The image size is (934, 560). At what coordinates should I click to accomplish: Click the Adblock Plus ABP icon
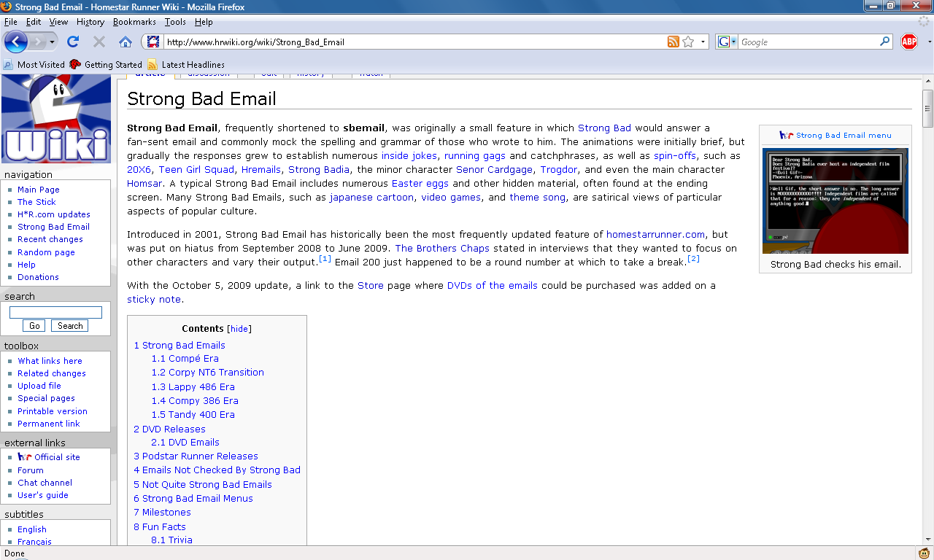tap(908, 42)
